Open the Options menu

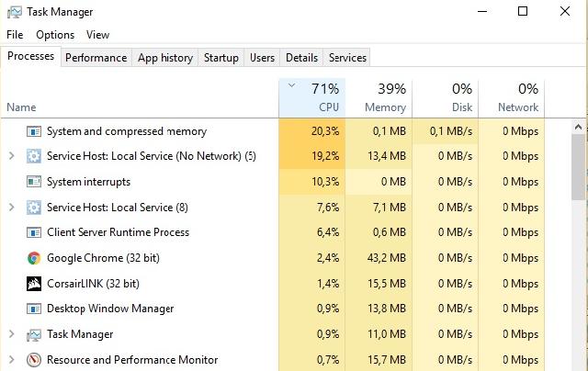pyautogui.click(x=55, y=35)
